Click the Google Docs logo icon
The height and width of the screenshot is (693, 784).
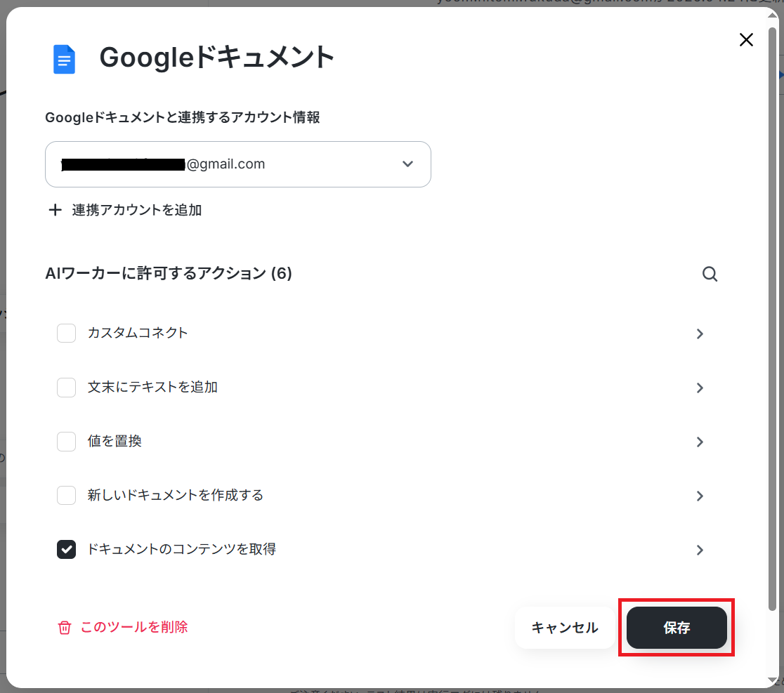[x=64, y=59]
